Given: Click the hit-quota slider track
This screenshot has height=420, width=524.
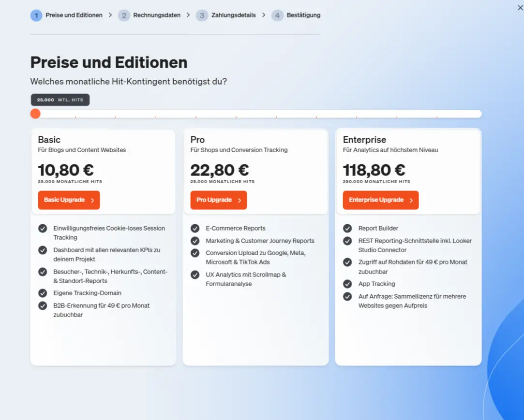Looking at the screenshot, I should pos(256,114).
